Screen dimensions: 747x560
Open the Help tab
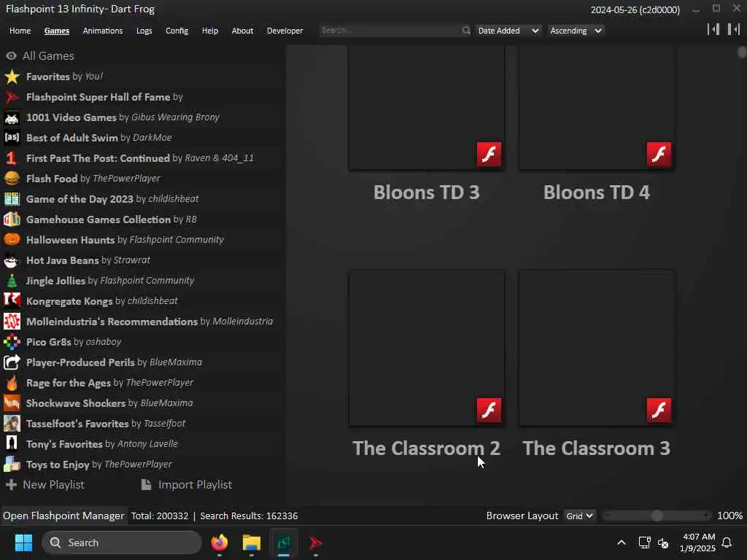click(x=209, y=31)
